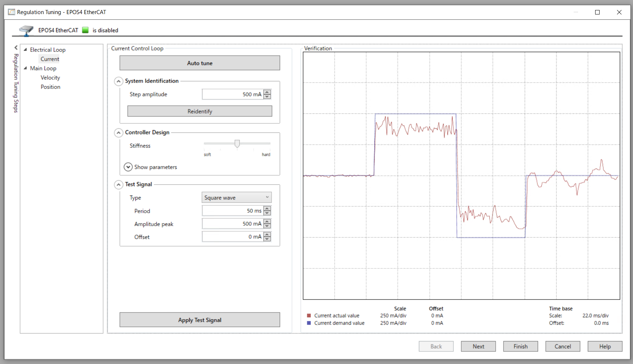Select the Electrical Loop tree entry

point(47,50)
